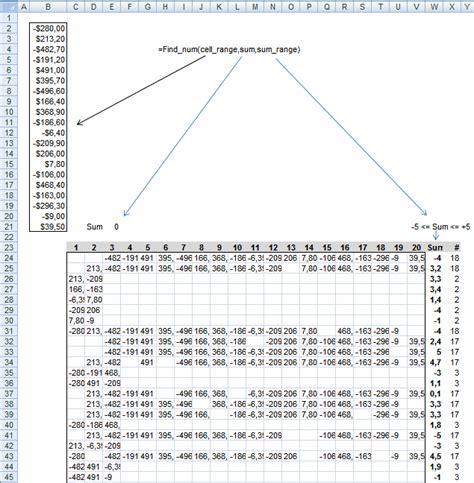Click row 12 header
474x483 pixels.
coord(9,133)
